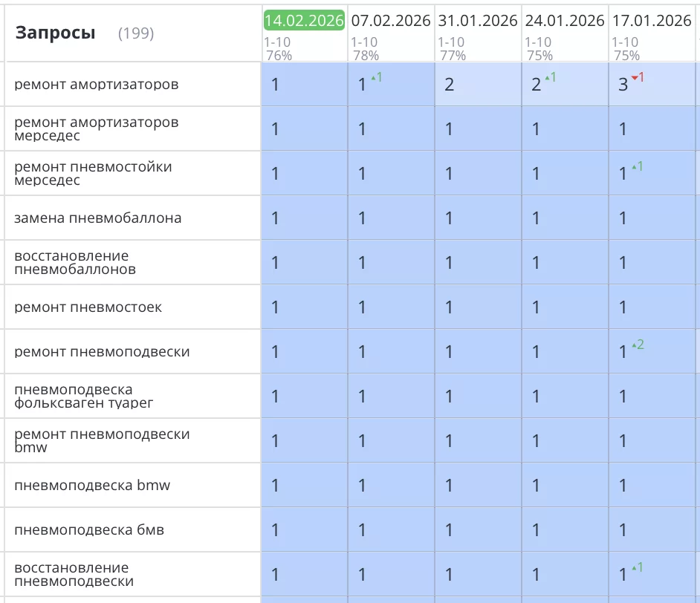Click the 24.01.2026 date column header

(x=565, y=21)
